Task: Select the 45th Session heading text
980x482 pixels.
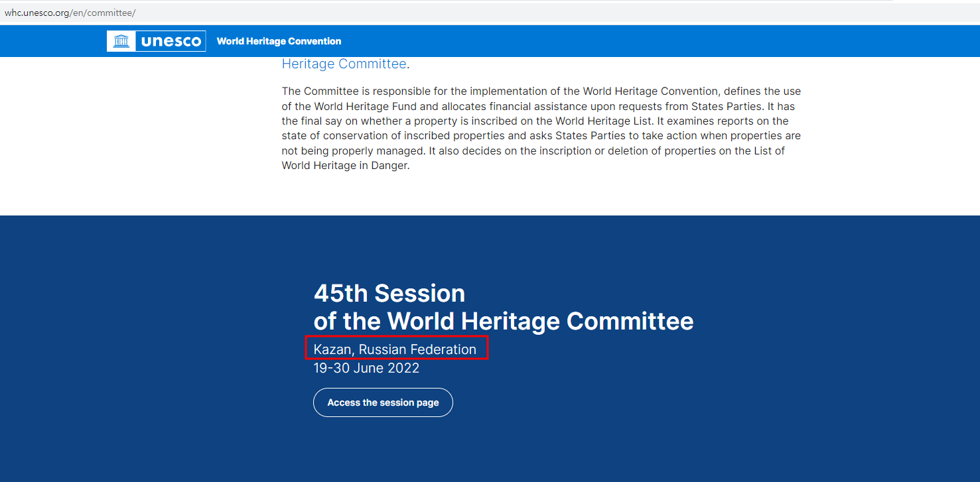Action: (x=389, y=293)
